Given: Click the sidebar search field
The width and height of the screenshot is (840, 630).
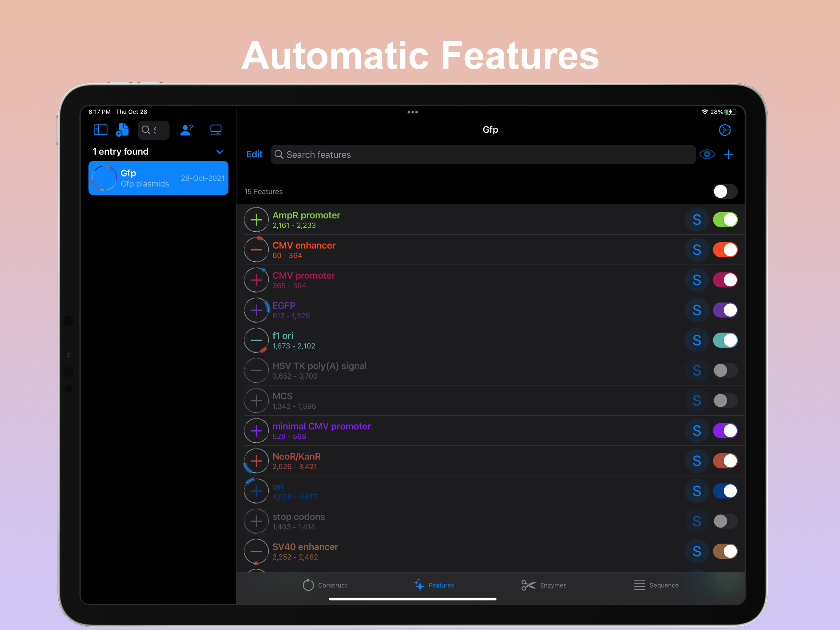Looking at the screenshot, I should 153,130.
